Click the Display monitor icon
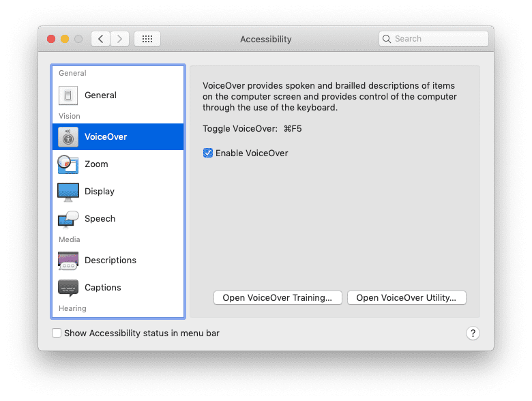 [x=68, y=192]
